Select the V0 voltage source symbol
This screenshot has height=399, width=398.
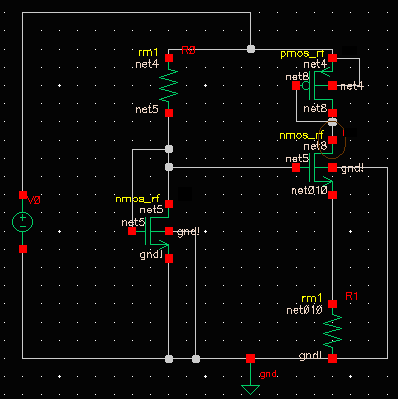[x=23, y=222]
